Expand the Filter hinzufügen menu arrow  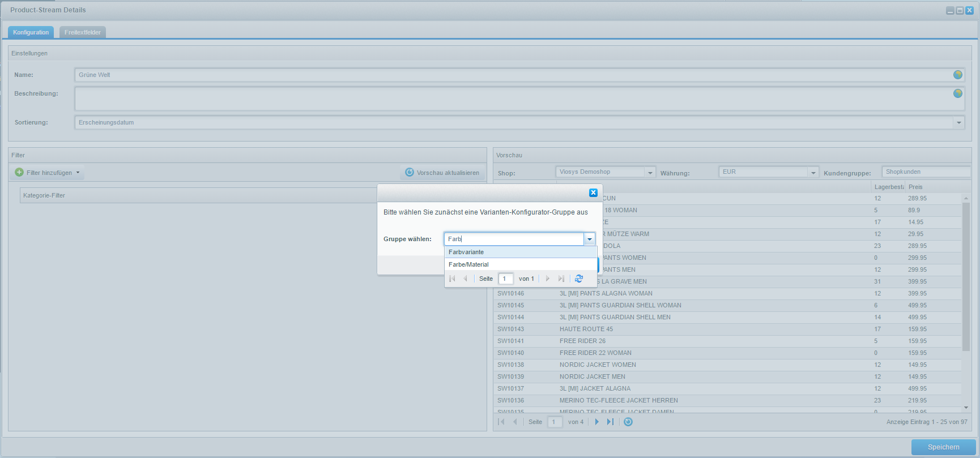[x=78, y=173]
